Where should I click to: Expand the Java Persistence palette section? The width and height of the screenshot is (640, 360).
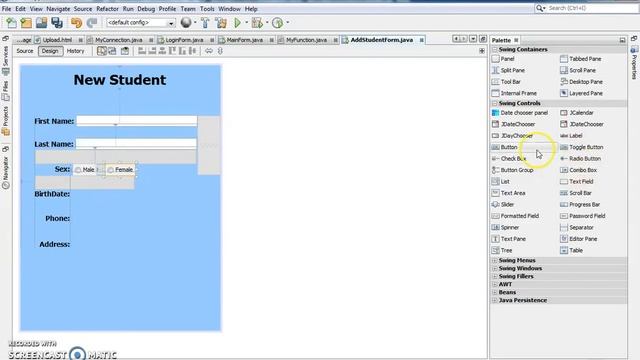pos(494,300)
